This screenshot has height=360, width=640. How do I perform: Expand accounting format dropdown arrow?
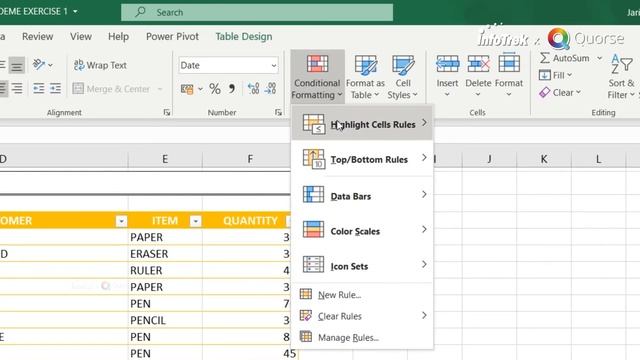click(200, 89)
